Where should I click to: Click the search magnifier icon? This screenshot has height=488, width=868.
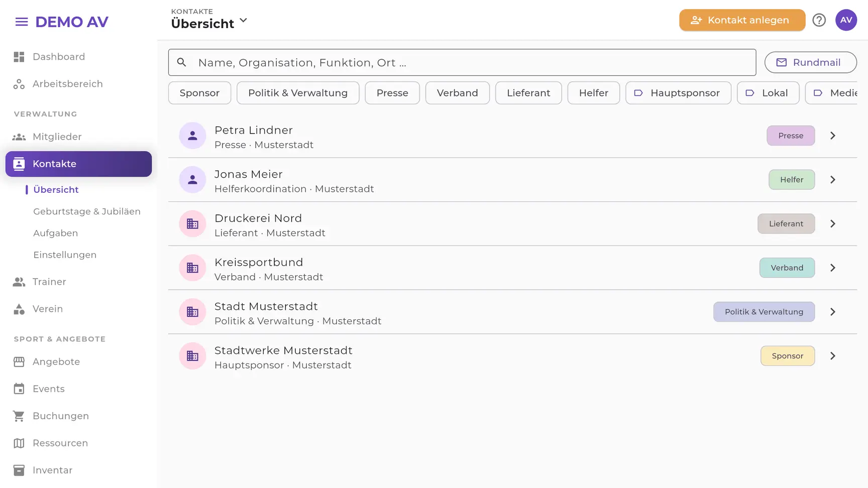coord(182,62)
